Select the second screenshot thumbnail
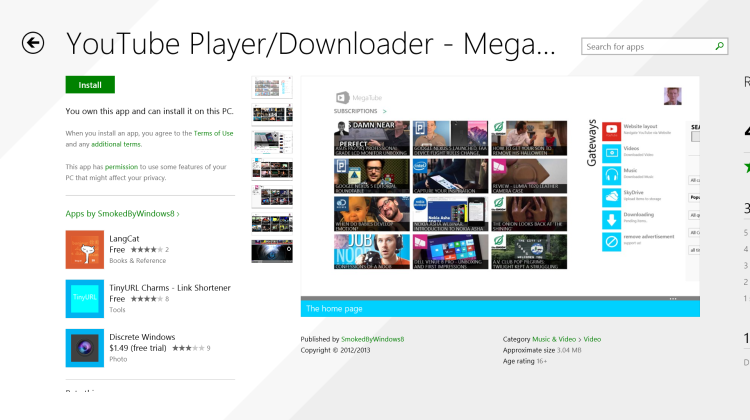 click(x=272, y=114)
